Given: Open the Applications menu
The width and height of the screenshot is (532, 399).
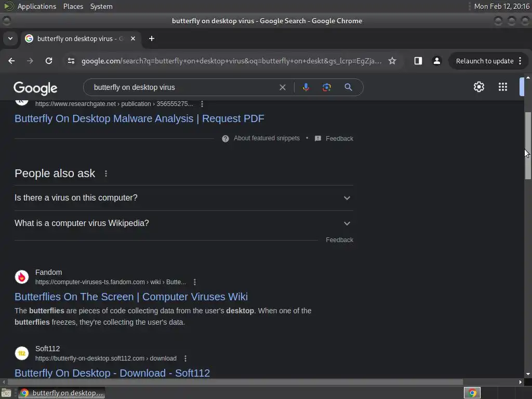Looking at the screenshot, I should coord(37,6).
